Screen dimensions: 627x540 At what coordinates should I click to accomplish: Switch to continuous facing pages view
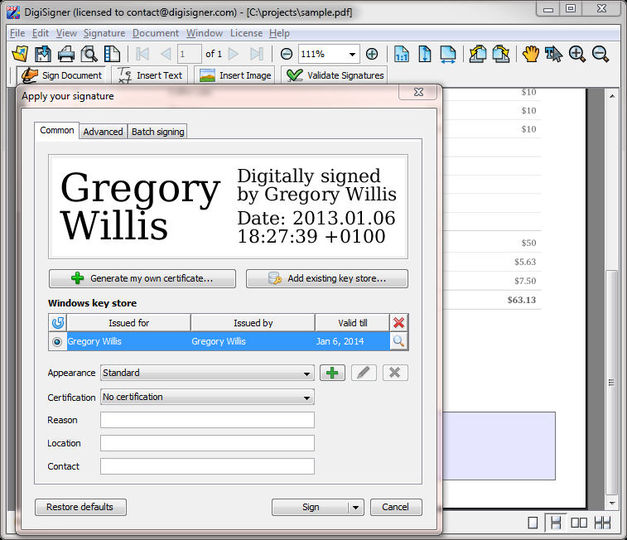point(602,522)
